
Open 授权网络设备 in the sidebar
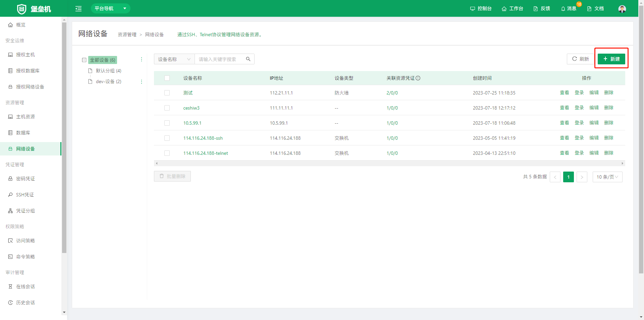coord(30,87)
